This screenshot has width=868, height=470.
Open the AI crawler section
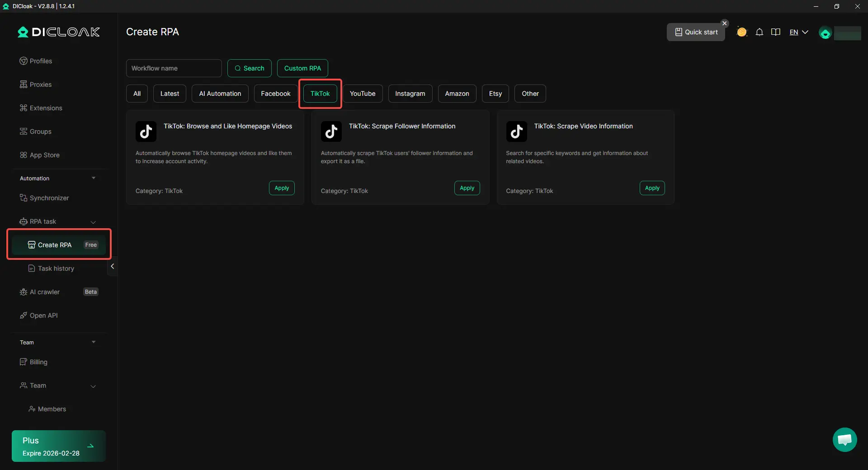click(x=44, y=292)
